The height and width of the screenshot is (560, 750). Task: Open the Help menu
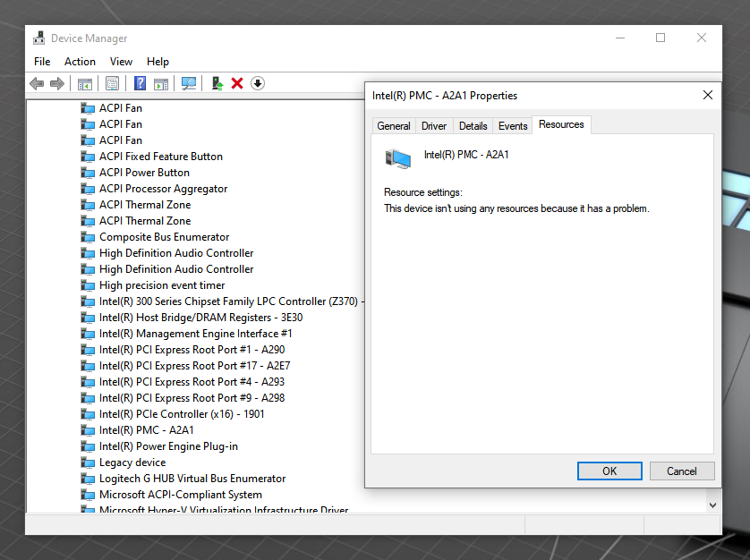coord(158,62)
